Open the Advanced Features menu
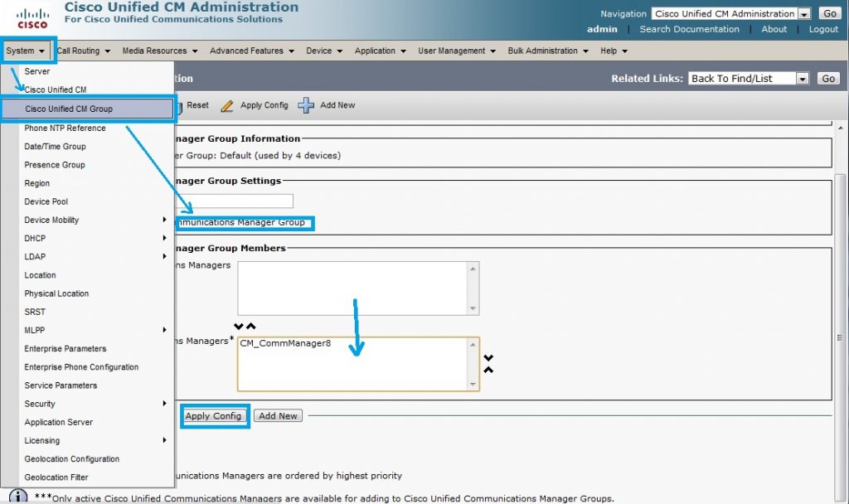This screenshot has height=504, width=849. [x=252, y=51]
